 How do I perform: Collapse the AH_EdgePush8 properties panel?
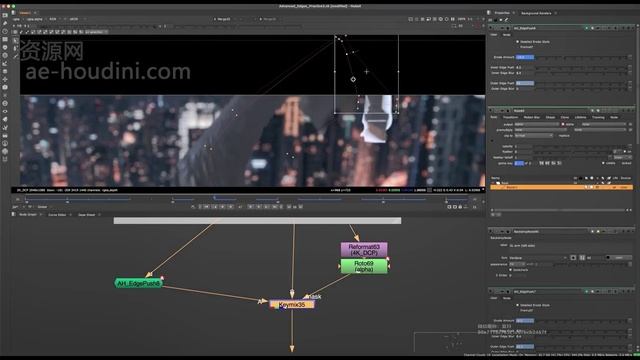click(491, 28)
